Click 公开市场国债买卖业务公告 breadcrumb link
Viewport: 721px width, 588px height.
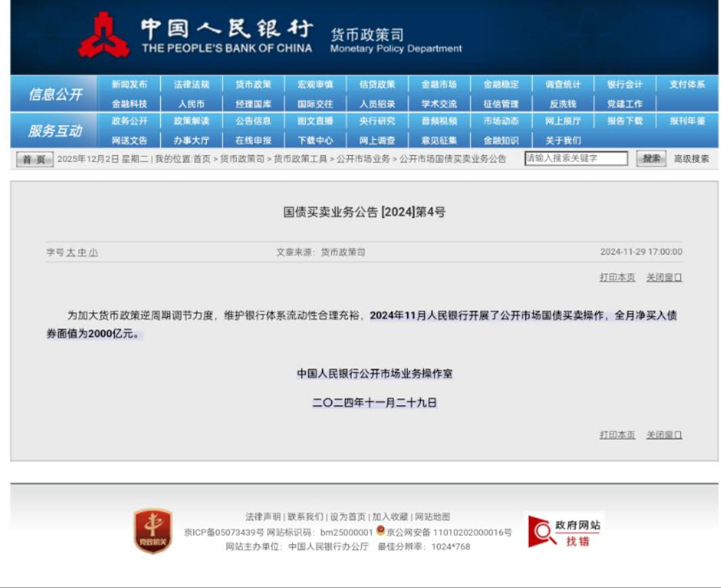click(453, 159)
